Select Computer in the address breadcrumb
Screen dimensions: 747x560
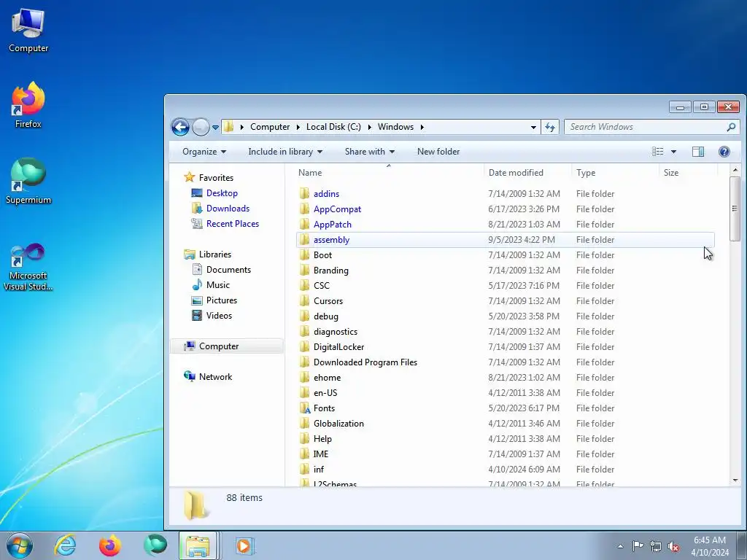[270, 127]
